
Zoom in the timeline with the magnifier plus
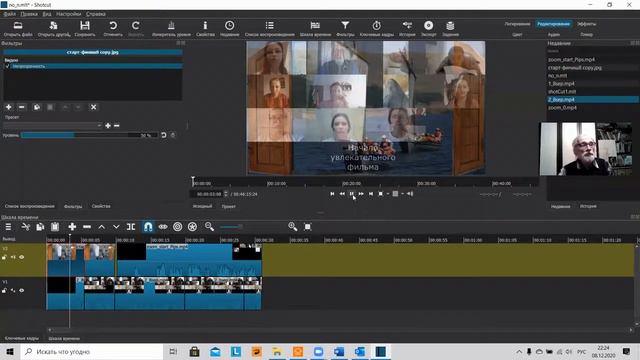[x=293, y=227]
